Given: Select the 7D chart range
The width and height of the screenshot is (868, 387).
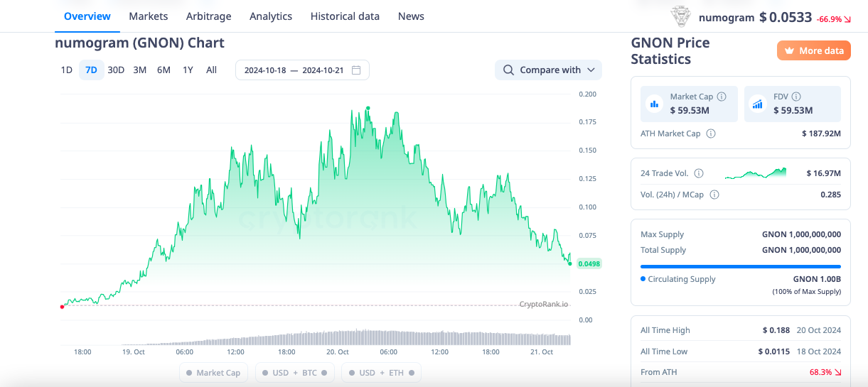Looking at the screenshot, I should click(x=91, y=70).
